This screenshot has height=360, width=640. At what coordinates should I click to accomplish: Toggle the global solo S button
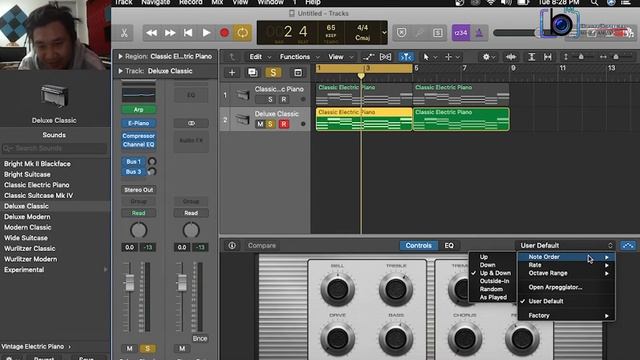273,73
